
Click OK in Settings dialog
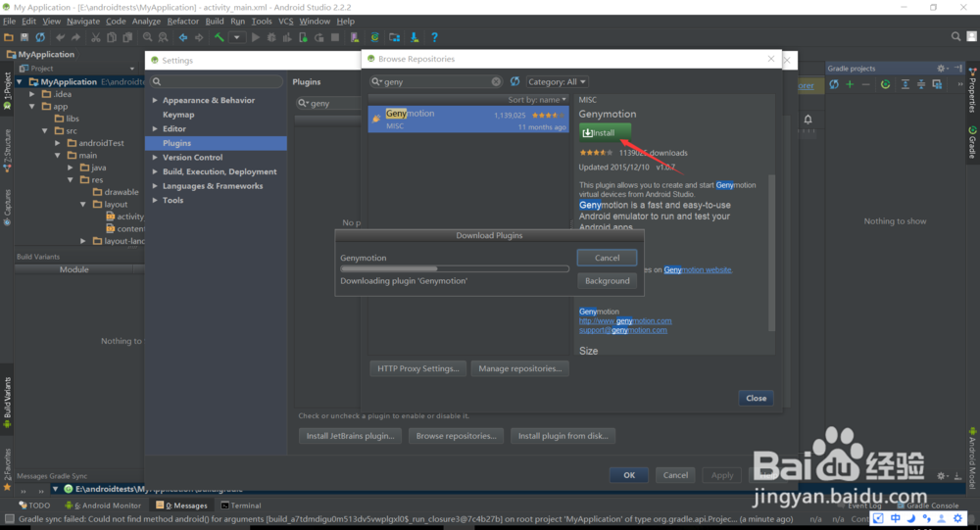coord(629,475)
